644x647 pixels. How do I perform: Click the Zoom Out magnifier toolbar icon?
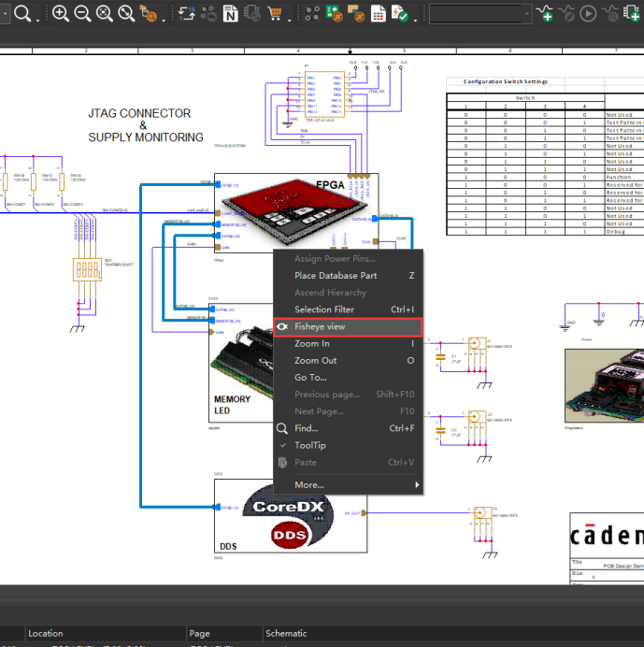point(82,14)
